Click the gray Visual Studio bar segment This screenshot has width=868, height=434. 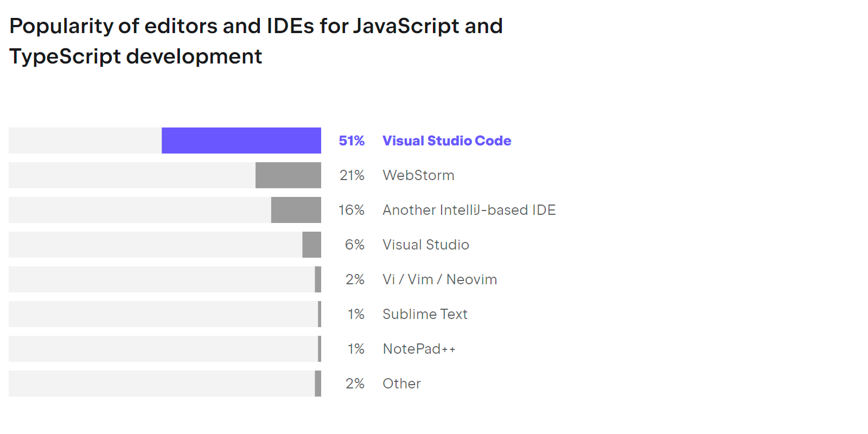tap(311, 245)
